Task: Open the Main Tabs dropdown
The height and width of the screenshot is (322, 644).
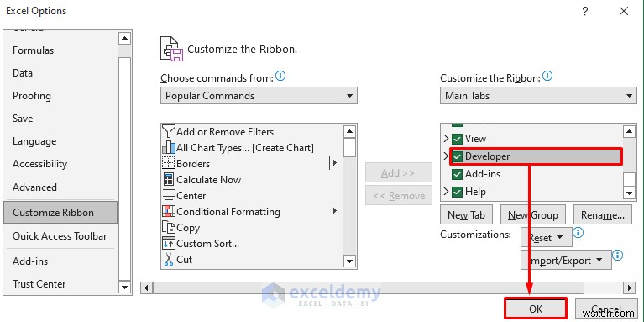Action: pos(538,95)
